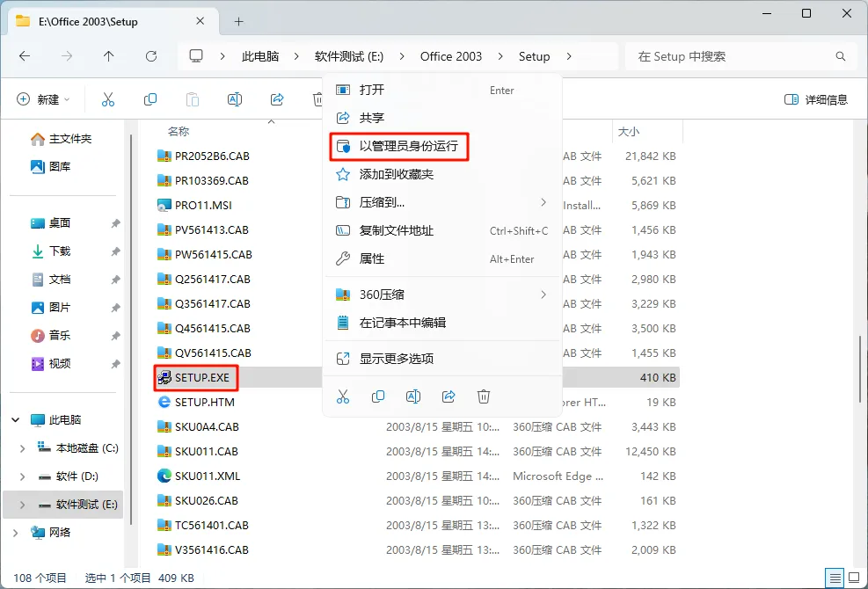Screen dimensions: 868x589
Task: Expand the 网络 tree node
Action: pyautogui.click(x=16, y=533)
